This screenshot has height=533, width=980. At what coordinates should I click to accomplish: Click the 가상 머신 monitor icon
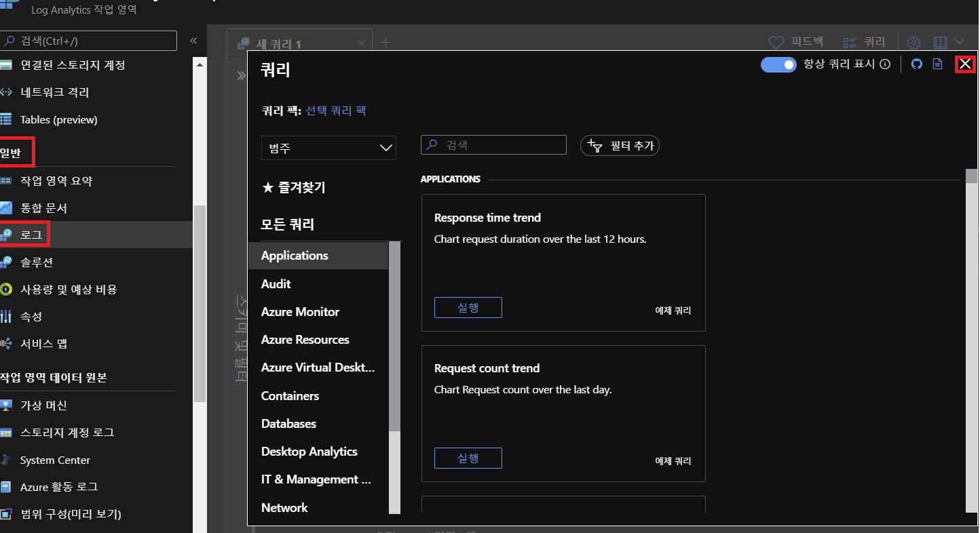point(6,406)
